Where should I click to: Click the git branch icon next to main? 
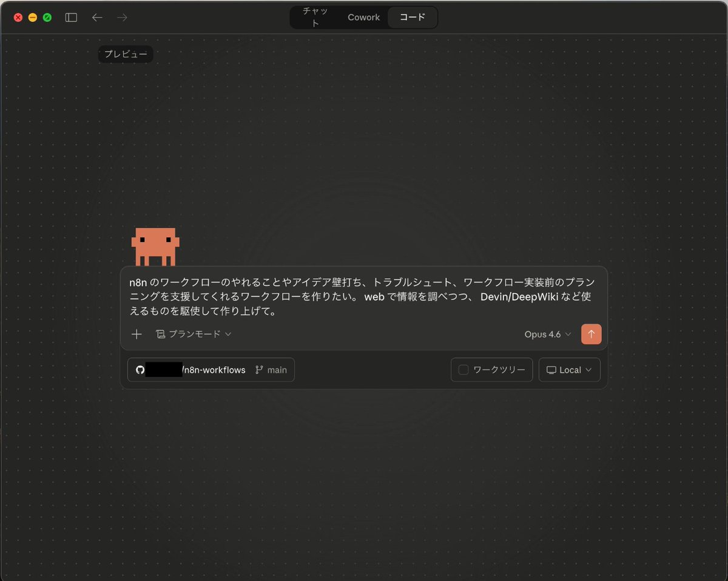pyautogui.click(x=259, y=370)
